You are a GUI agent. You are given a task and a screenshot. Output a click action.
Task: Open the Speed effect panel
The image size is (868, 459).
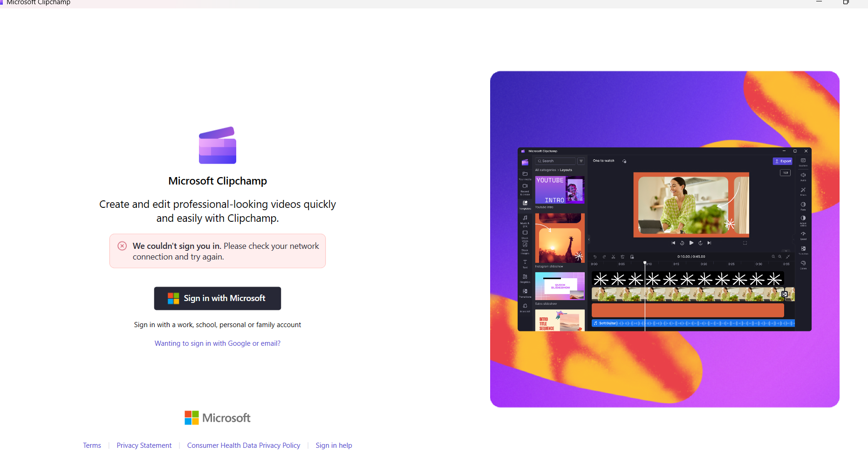803,233
